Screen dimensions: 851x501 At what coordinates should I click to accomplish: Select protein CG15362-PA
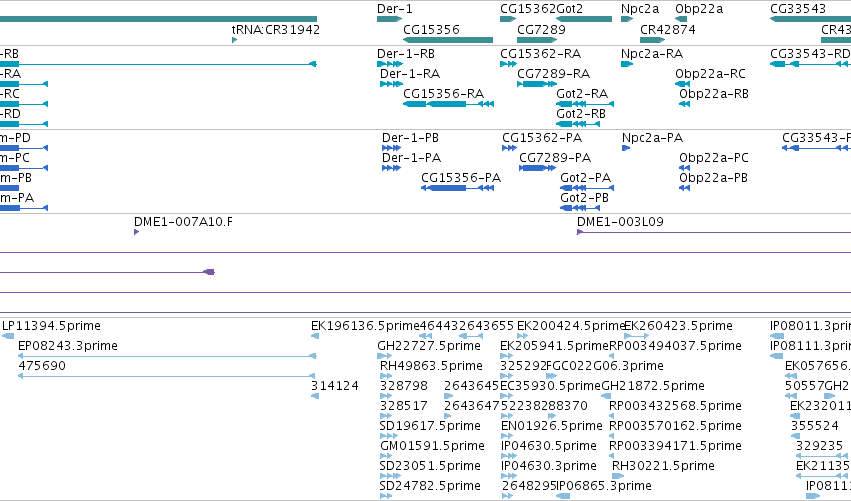click(509, 148)
